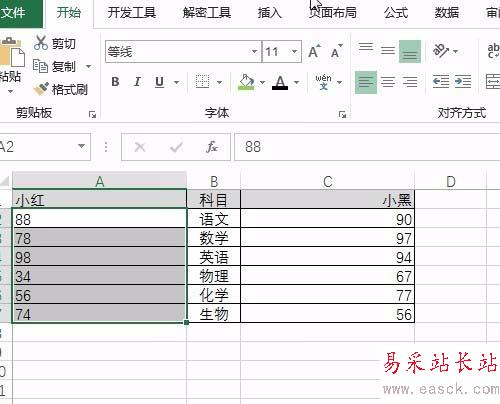Select column C header
The height and width of the screenshot is (404, 500).
pos(328,182)
